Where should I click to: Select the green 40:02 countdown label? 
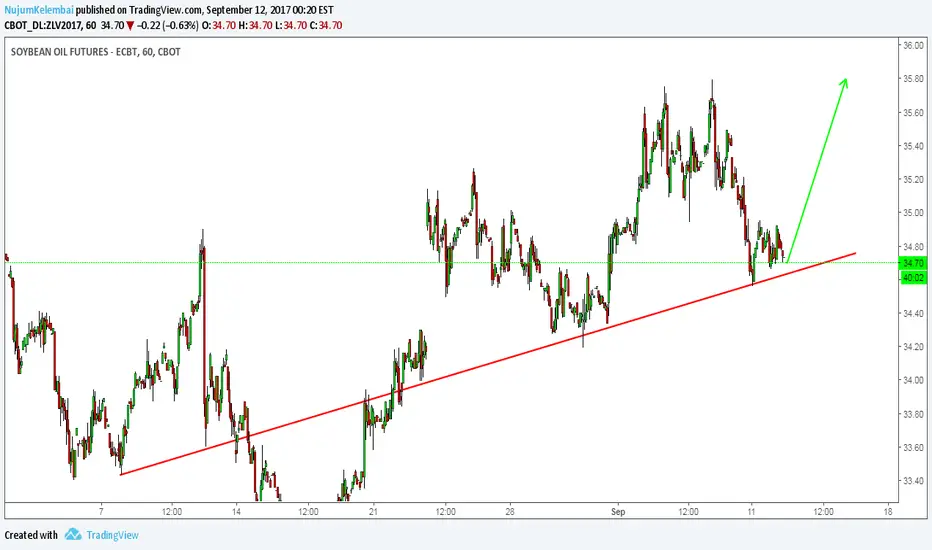click(913, 278)
